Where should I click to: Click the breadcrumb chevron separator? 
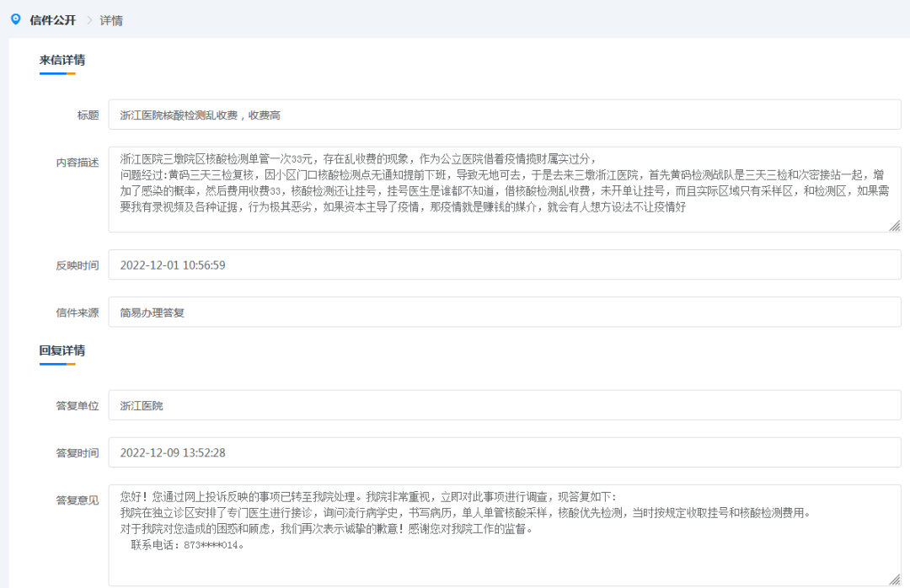coord(88,20)
